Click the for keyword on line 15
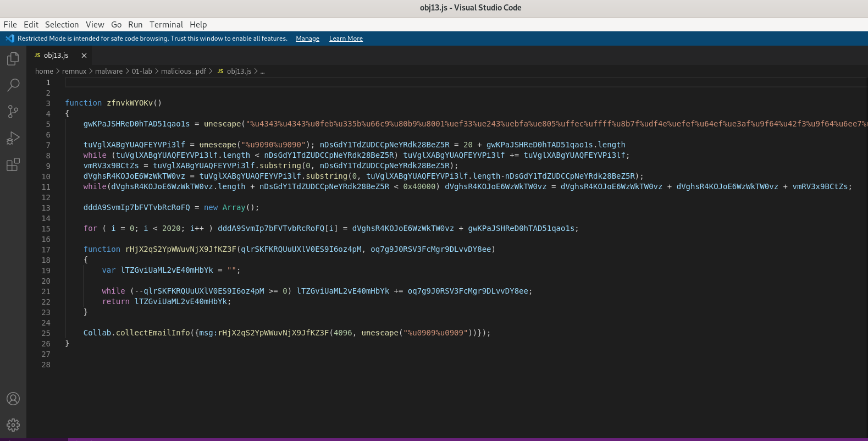The image size is (868, 441). pos(90,228)
